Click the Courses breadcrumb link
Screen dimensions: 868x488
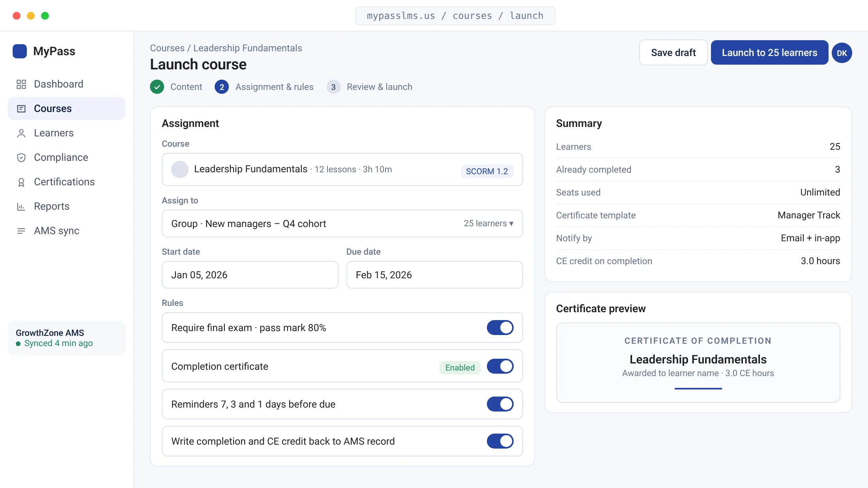(x=167, y=48)
